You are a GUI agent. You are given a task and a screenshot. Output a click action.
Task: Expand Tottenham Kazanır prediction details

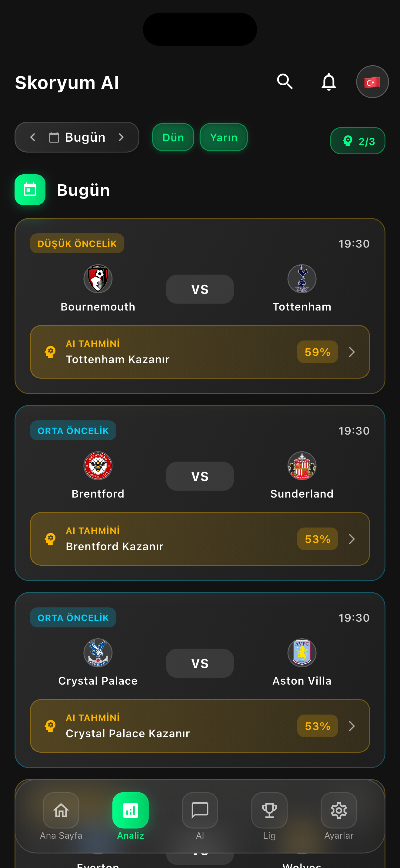click(352, 352)
